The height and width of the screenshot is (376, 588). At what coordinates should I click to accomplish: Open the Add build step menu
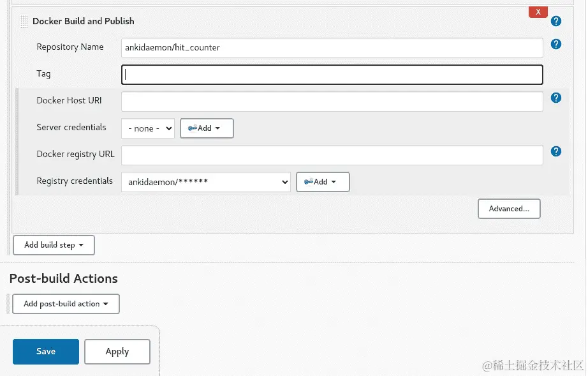[x=54, y=245]
